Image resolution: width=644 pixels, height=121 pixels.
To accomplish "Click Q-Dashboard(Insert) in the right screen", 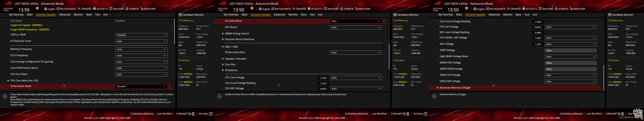I will pyautogui.click(x=571, y=114).
